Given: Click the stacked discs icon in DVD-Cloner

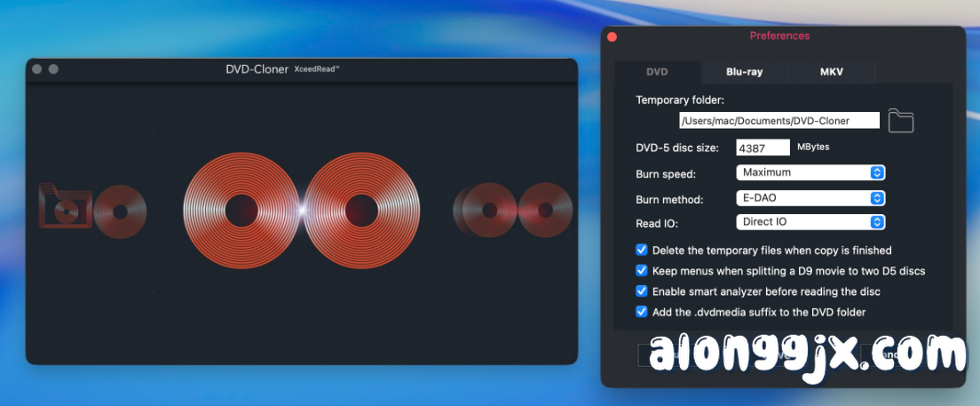Looking at the screenshot, I should [485, 210].
